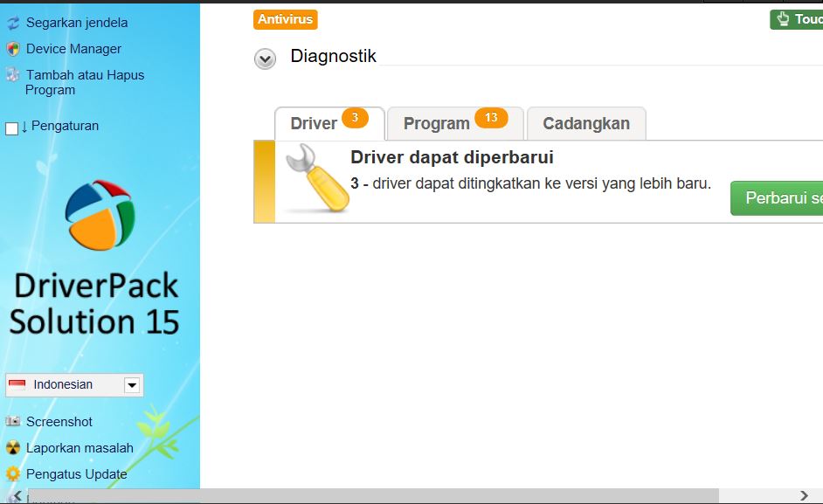Image resolution: width=823 pixels, height=504 pixels.
Task: Click the Pengaturan settings label
Action: coord(65,126)
